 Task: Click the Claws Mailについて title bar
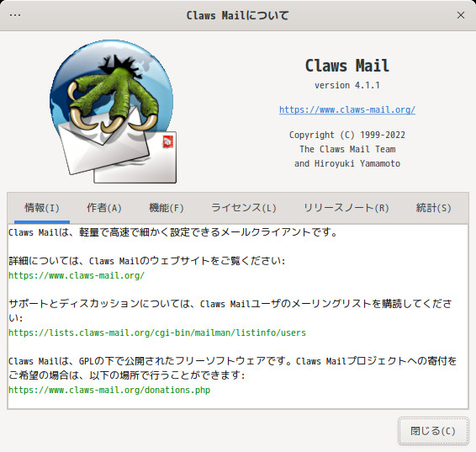click(x=238, y=15)
